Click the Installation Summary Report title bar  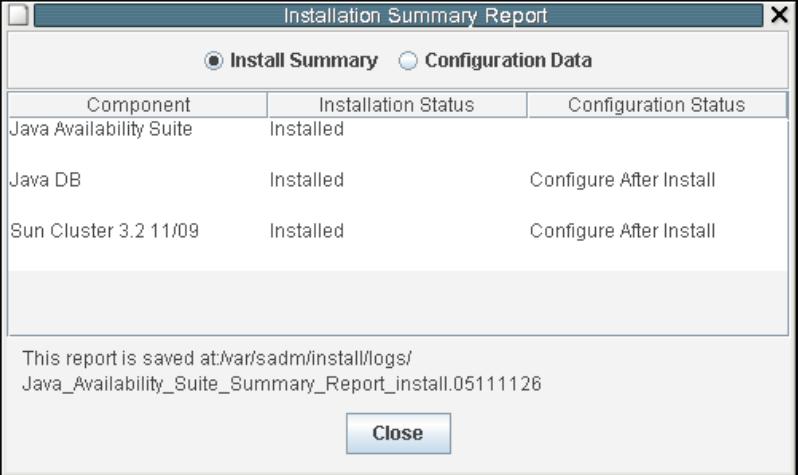pyautogui.click(x=398, y=15)
